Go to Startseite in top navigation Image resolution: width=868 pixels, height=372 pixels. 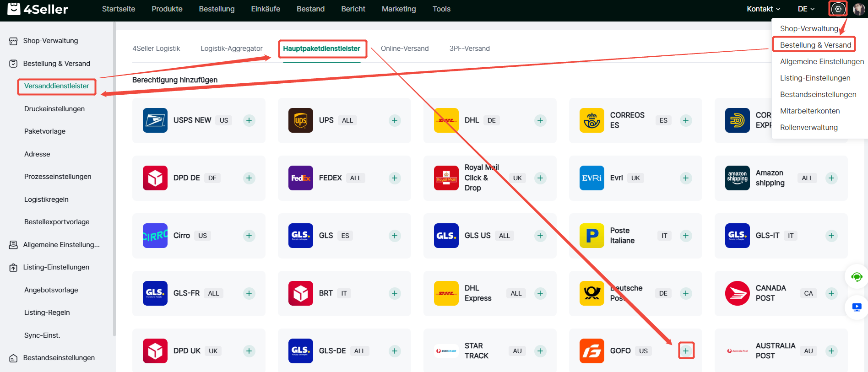(x=119, y=9)
